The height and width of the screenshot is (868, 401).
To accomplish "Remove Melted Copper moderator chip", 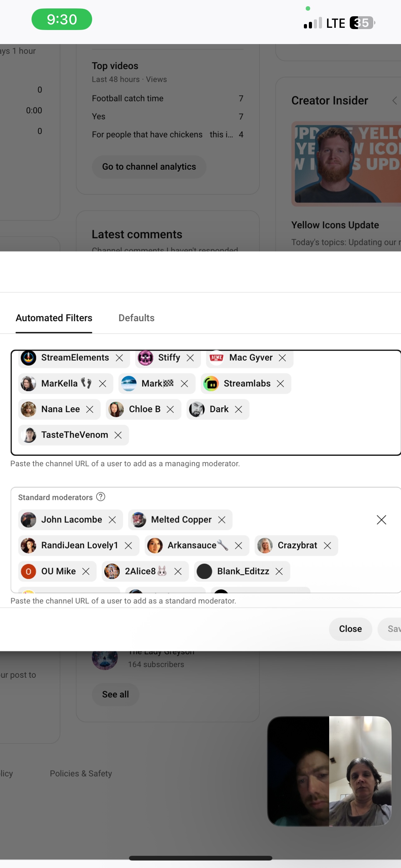I will click(221, 520).
